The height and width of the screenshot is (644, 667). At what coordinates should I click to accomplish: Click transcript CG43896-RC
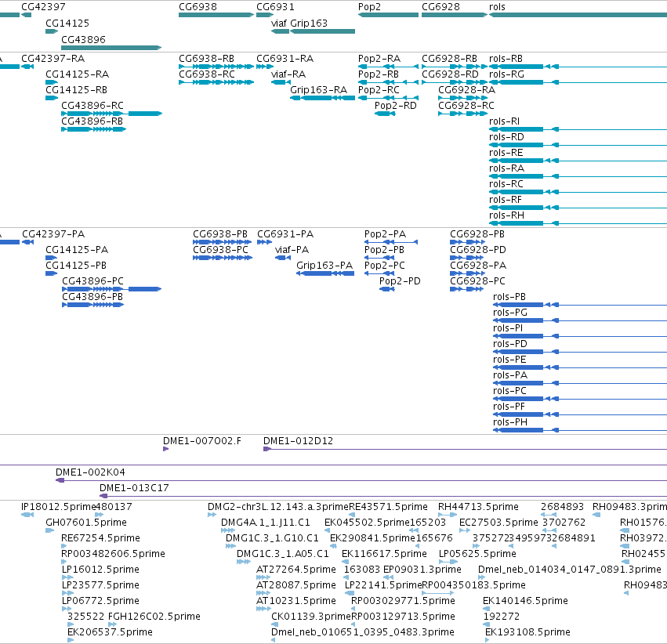tap(111, 114)
